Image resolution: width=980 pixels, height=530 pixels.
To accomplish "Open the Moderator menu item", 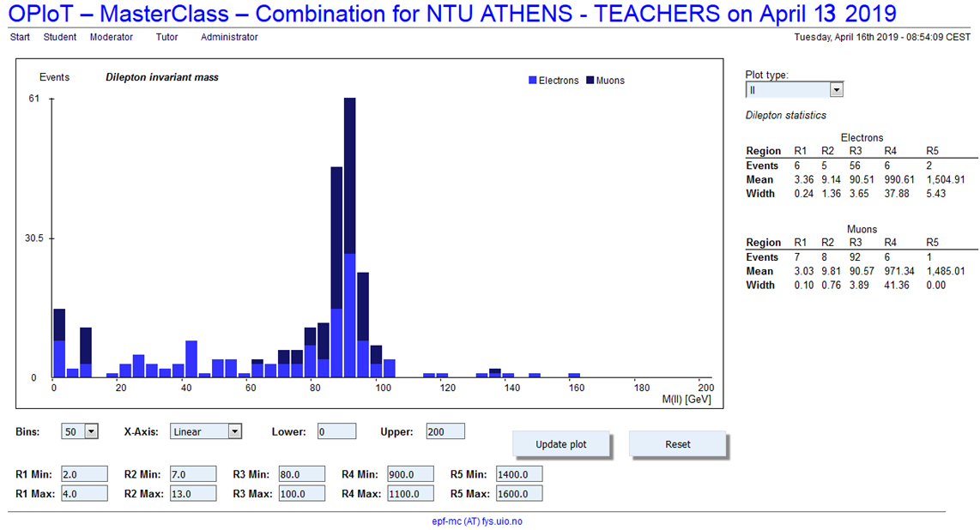I will pyautogui.click(x=112, y=38).
